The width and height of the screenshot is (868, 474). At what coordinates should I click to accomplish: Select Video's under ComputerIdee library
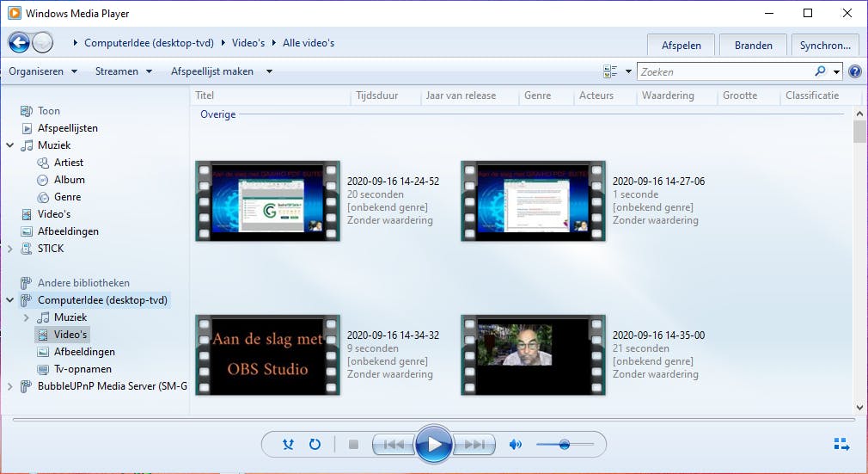[x=70, y=334]
